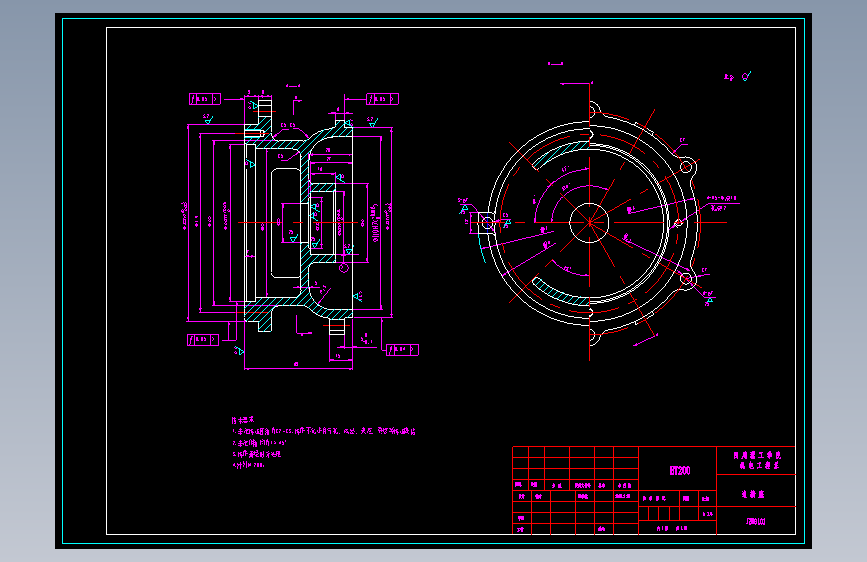The height and width of the screenshot is (562, 867).
Task: Select the small circle marker in section view
Action: (344, 268)
